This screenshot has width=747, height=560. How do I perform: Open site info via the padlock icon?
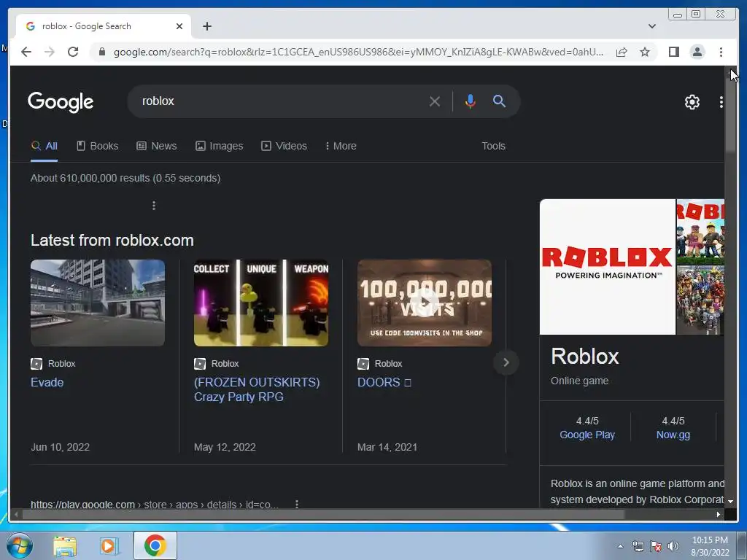pos(101,52)
